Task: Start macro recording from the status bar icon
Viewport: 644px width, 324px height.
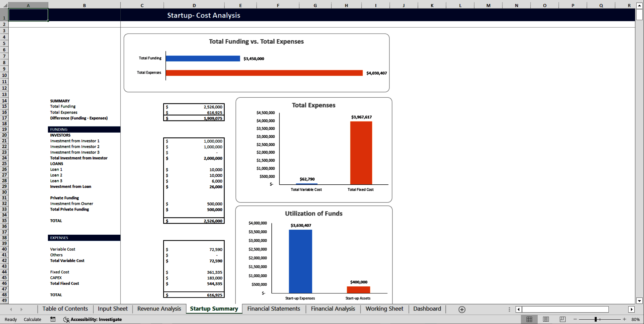Action: pos(53,319)
